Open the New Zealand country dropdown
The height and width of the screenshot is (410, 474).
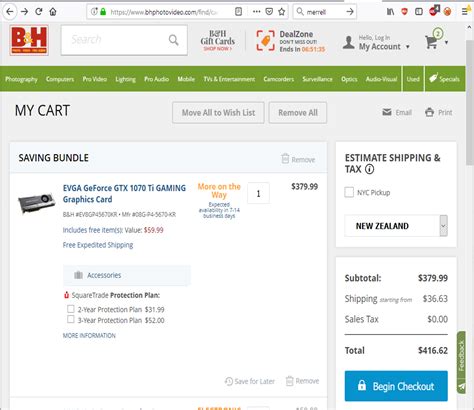coord(396,226)
